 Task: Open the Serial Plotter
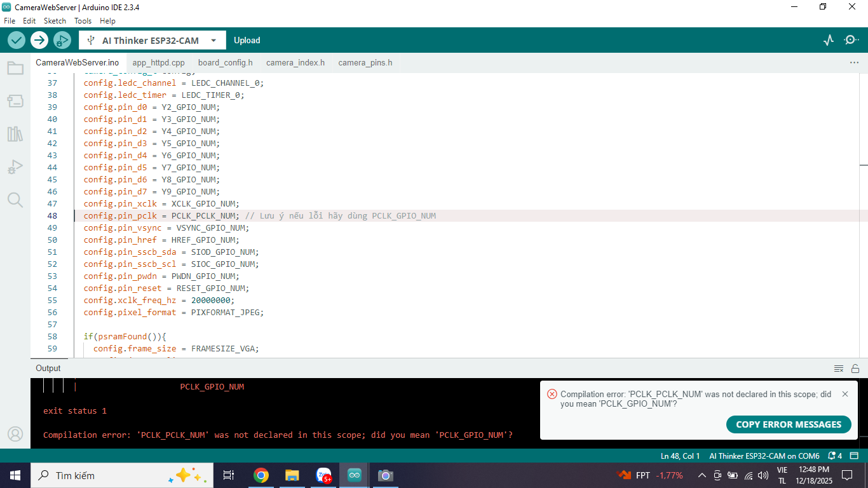coord(828,40)
